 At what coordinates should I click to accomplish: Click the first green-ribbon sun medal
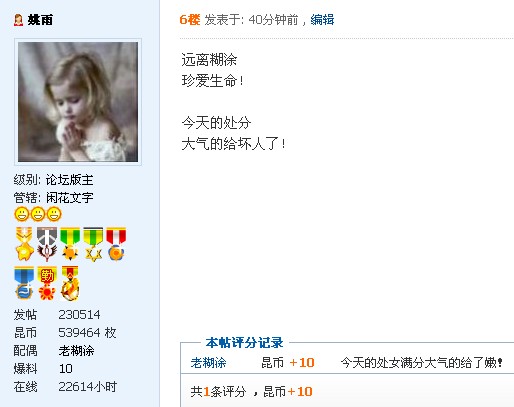click(x=70, y=244)
